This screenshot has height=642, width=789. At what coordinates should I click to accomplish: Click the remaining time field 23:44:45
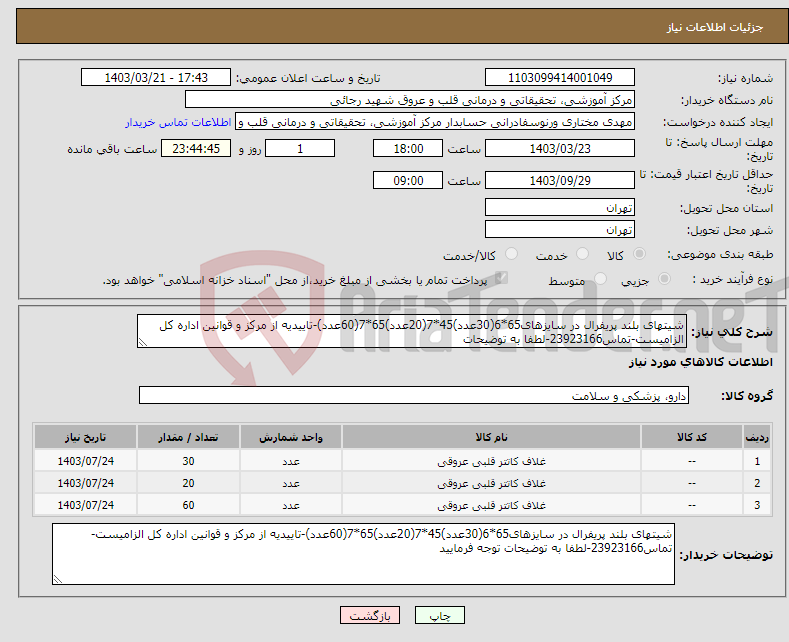196,148
